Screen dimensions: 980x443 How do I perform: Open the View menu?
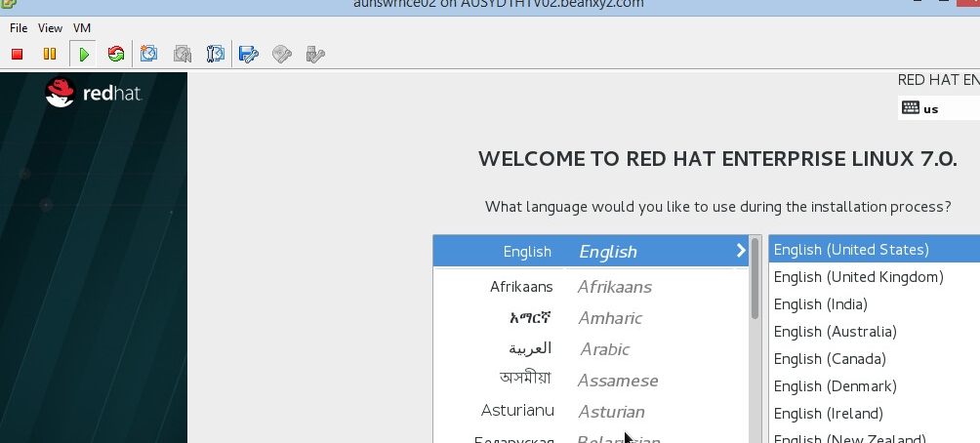(x=50, y=28)
